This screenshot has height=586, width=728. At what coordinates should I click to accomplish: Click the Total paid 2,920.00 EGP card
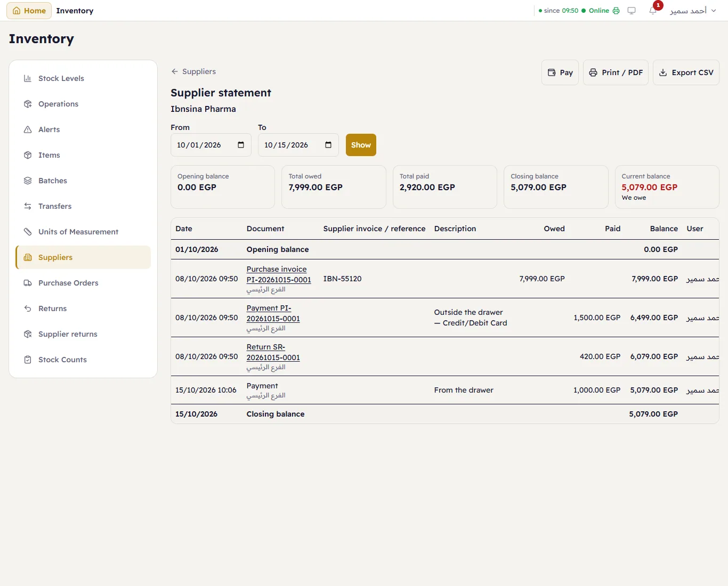point(445,187)
